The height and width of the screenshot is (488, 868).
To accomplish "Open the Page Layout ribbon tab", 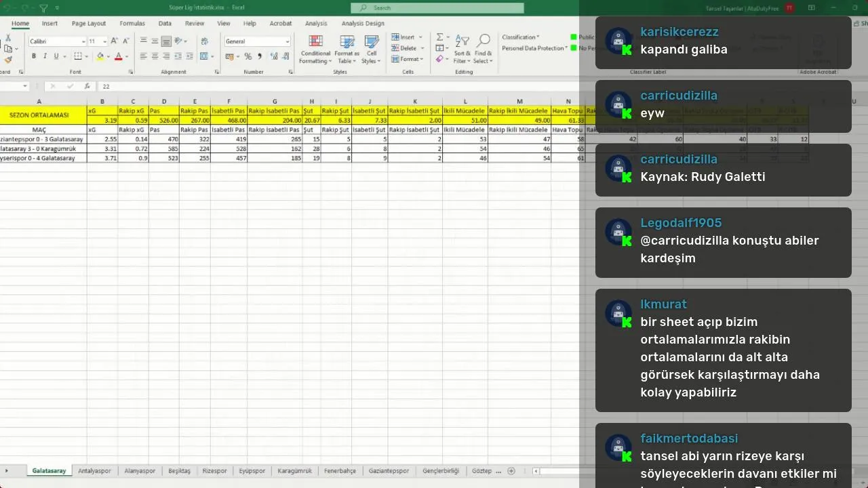I will tap(89, 23).
